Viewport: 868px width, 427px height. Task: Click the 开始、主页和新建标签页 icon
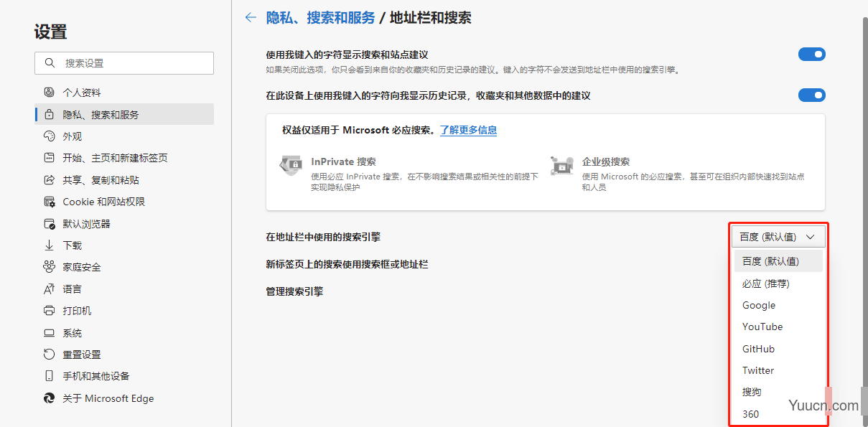[x=49, y=158]
